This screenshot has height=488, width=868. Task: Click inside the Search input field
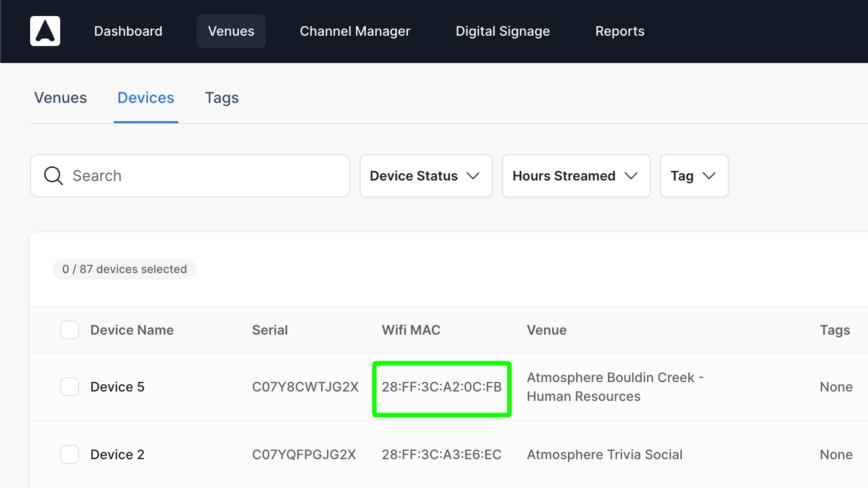190,176
